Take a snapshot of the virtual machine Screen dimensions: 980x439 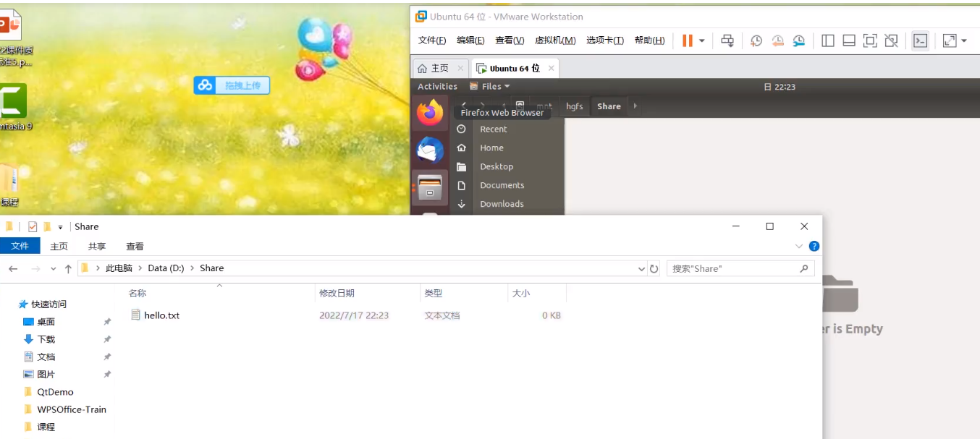756,41
